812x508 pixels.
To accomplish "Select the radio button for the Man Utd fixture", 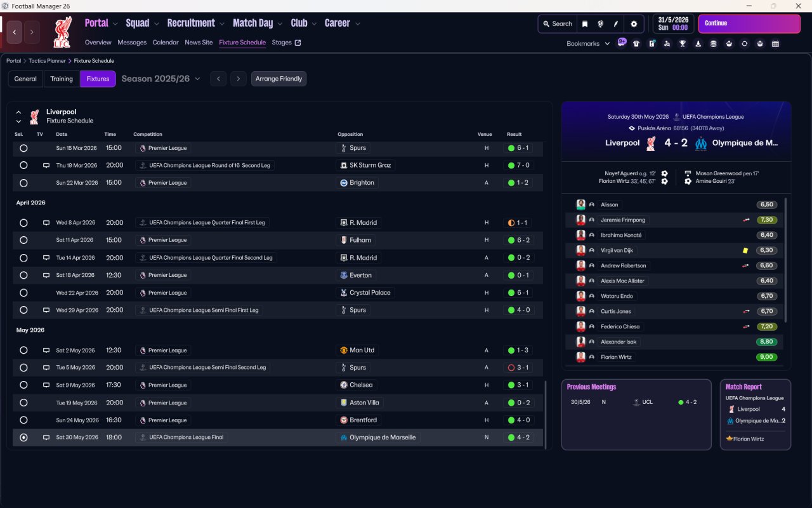I will [x=23, y=350].
